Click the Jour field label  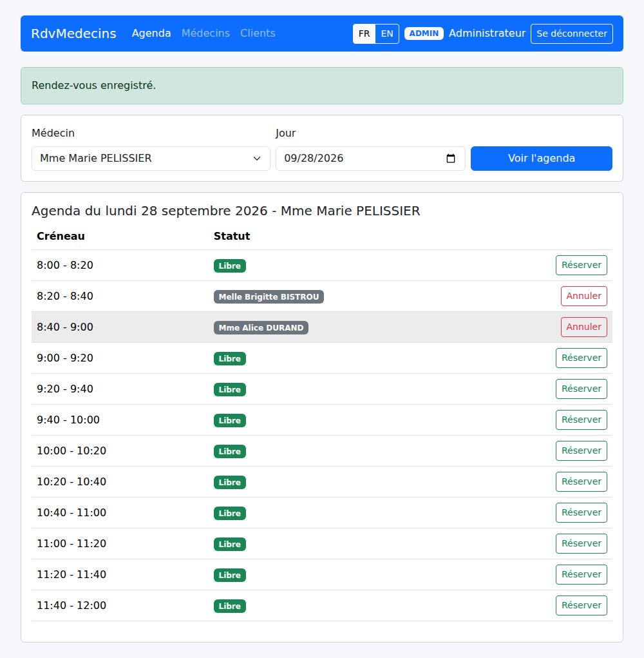pos(285,133)
